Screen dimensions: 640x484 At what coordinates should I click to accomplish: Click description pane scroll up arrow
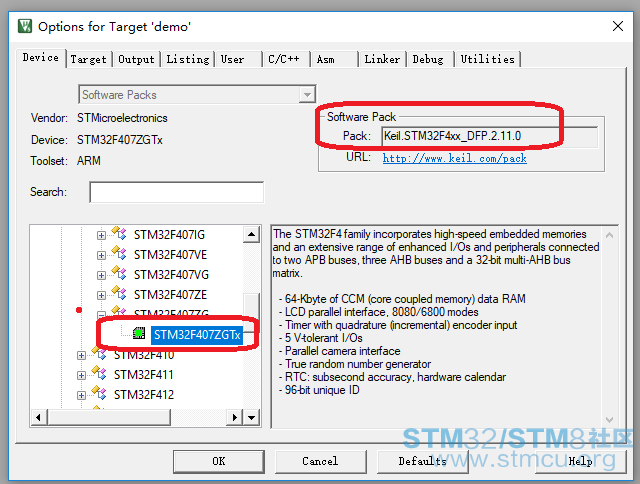(x=609, y=235)
